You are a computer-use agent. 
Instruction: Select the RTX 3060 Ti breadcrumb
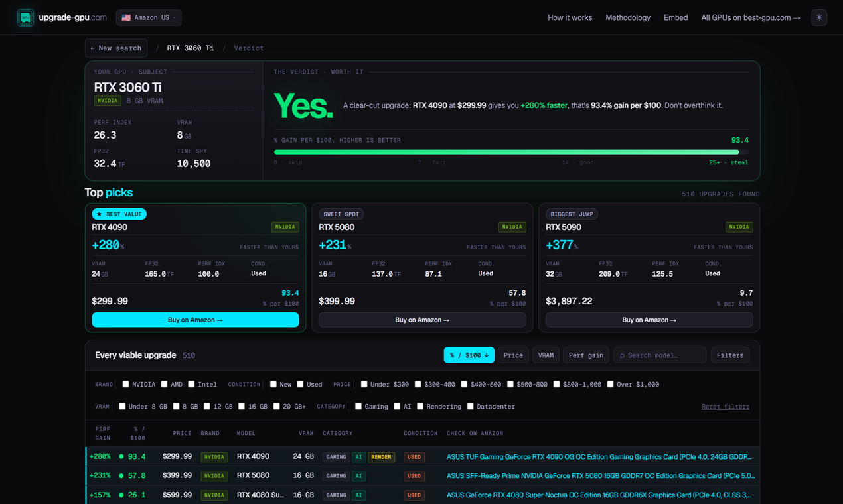[191, 48]
